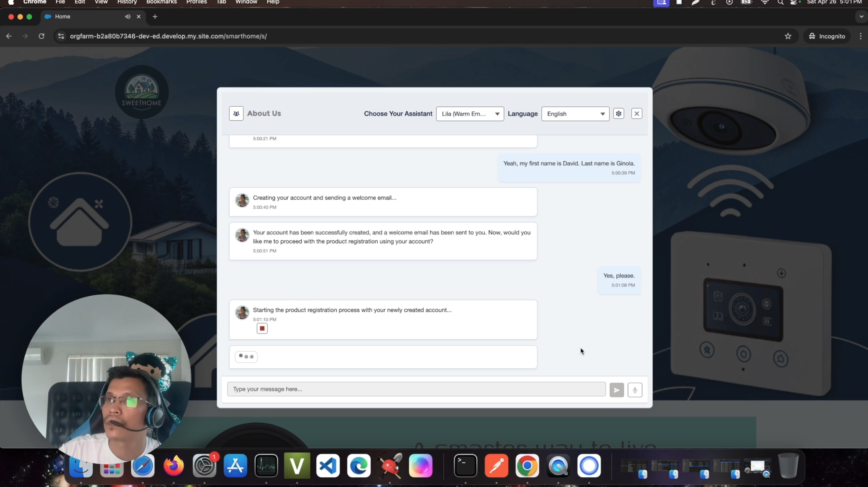Reload the page

point(42,36)
